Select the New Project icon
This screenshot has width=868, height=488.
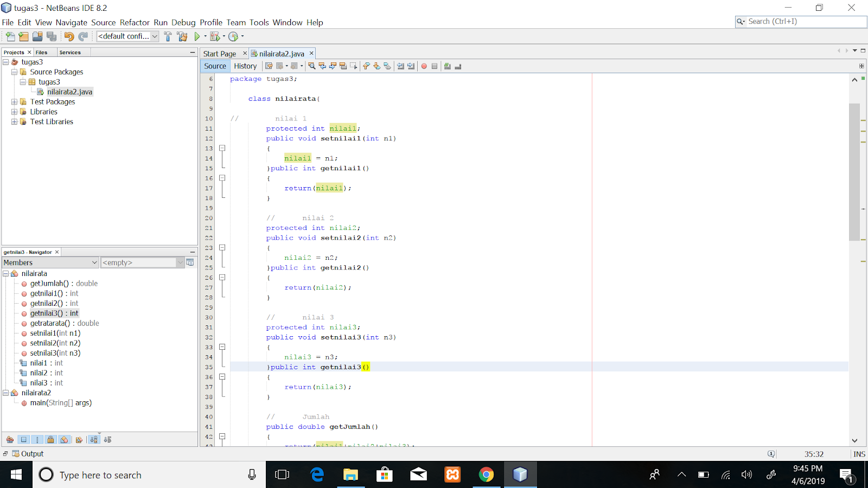point(23,36)
